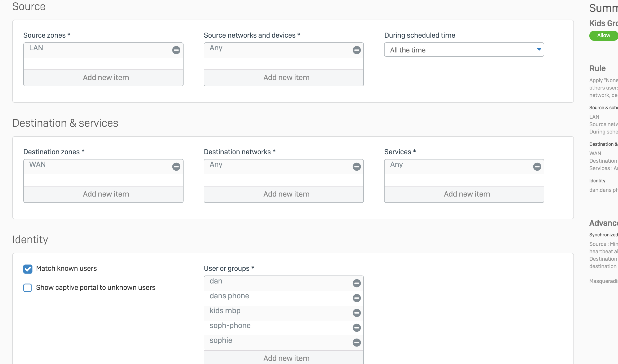Remove Any from Services list
618x364 pixels.
point(537,167)
